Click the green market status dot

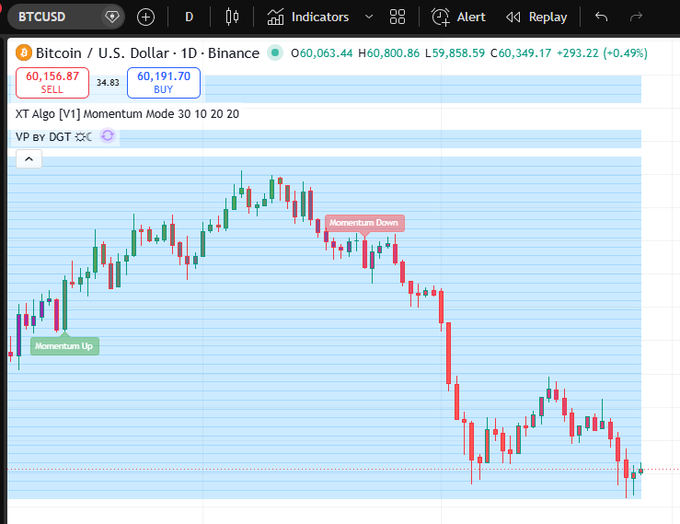click(275, 53)
